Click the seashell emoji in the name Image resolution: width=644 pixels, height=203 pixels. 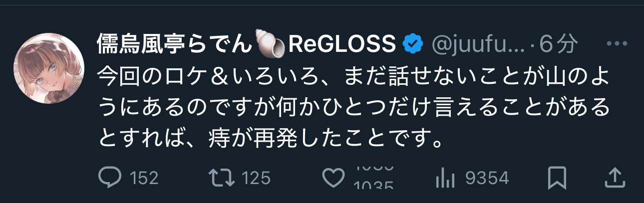pyautogui.click(x=270, y=45)
